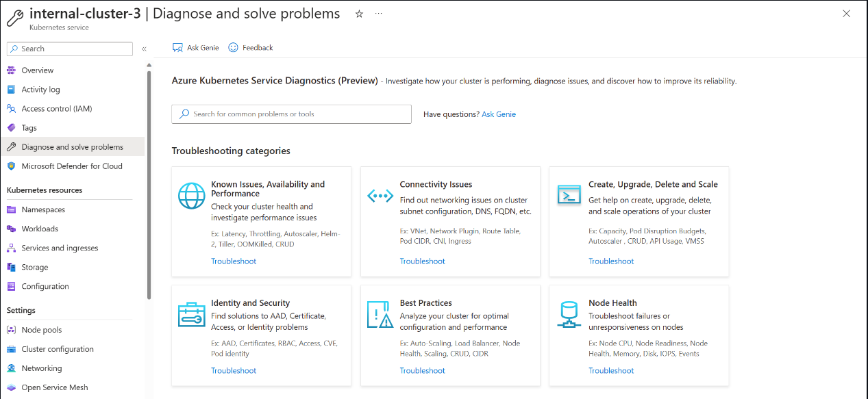Click the terminal icon on Create, Upgrade card

[x=569, y=195]
